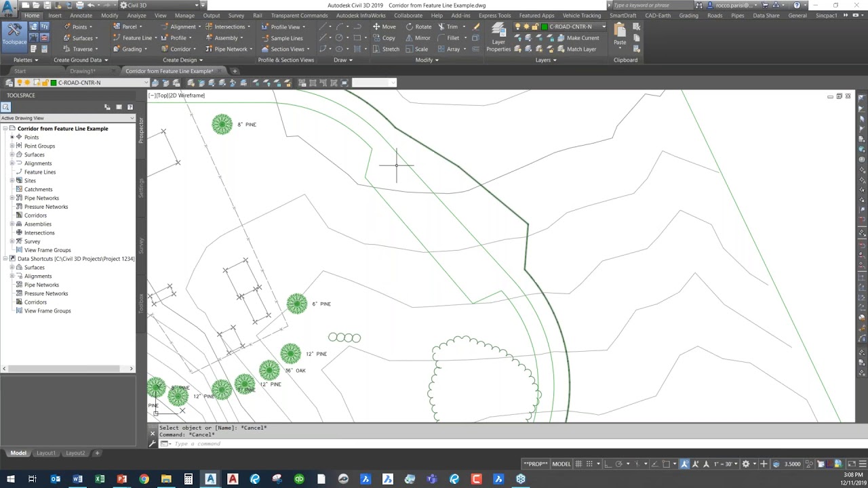Click the Corridor creation tool
Viewport: 868px width, 488px height.
[x=180, y=49]
